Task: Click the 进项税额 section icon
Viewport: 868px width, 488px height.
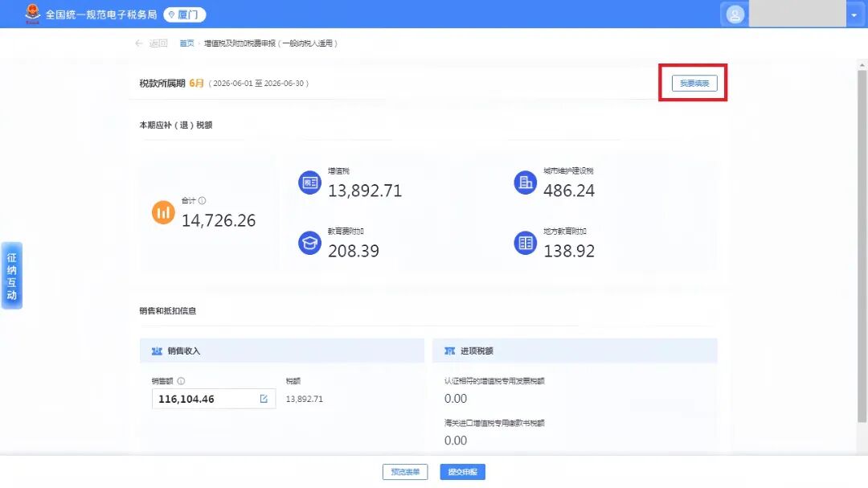Action: click(449, 351)
